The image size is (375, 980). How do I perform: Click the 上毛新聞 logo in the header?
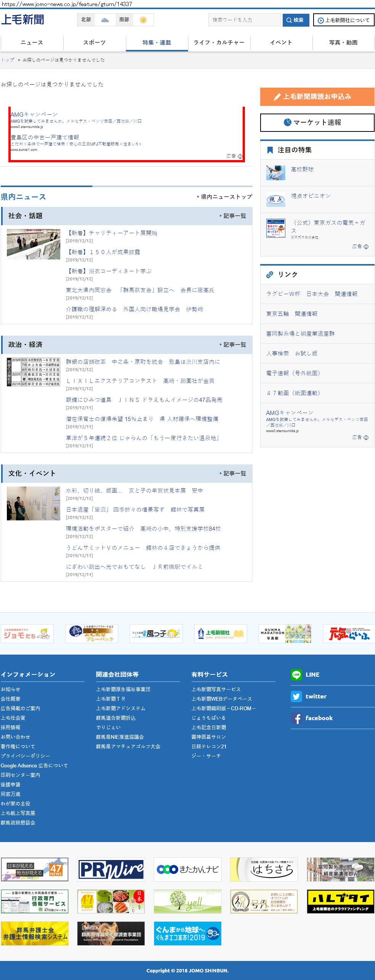coord(23,19)
